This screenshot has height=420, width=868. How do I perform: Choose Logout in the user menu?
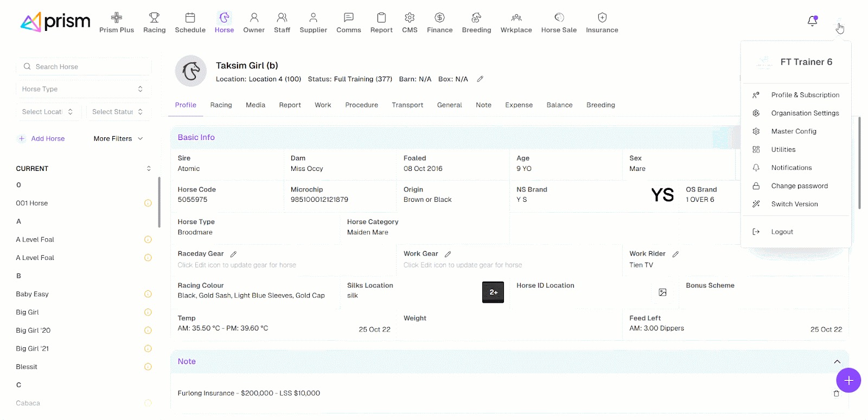pos(782,232)
